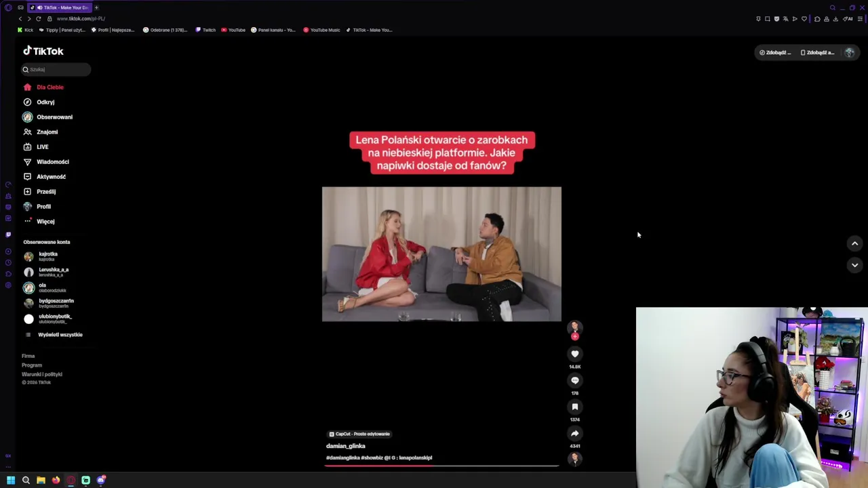Image resolution: width=868 pixels, height=488 pixels.
Task: Open Kick bookmark in bookmarks bar
Action: pos(25,30)
